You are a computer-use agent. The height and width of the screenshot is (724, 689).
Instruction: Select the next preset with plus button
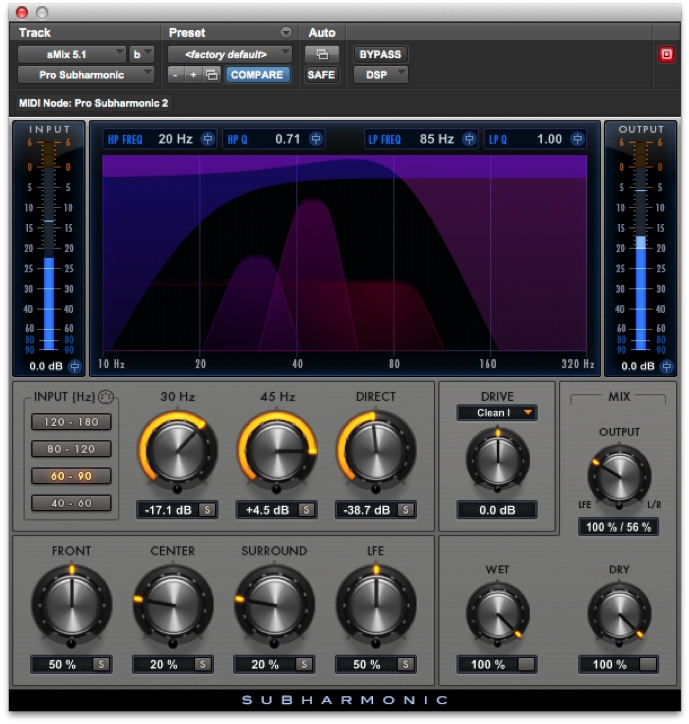point(193,75)
